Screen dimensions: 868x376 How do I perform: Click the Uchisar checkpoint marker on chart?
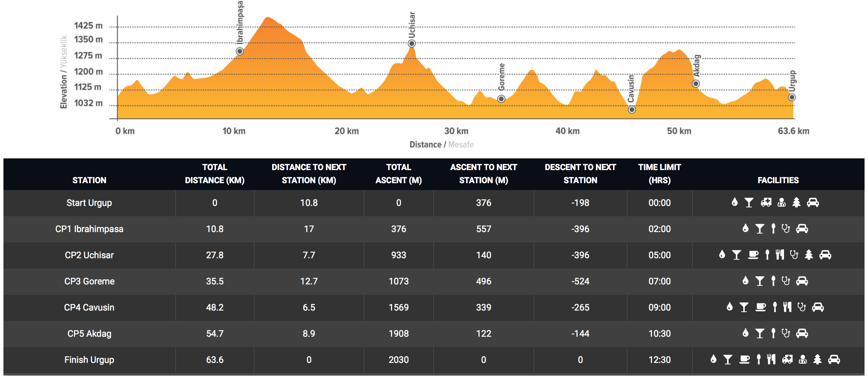pos(412,43)
